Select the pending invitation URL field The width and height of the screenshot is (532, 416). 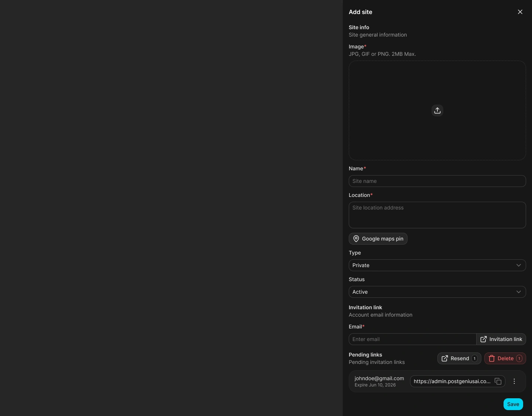pos(457,381)
